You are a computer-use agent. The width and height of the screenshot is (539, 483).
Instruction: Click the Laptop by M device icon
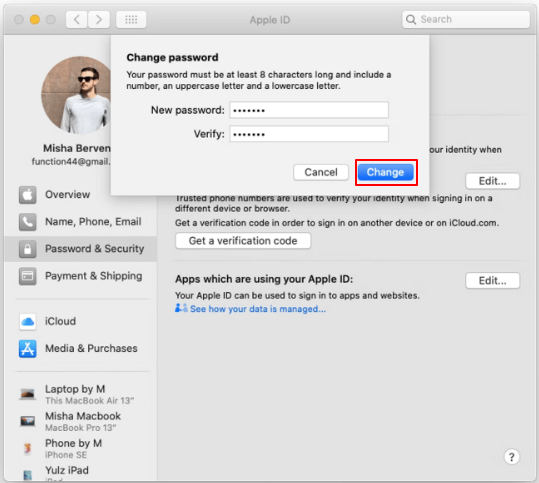(x=28, y=394)
